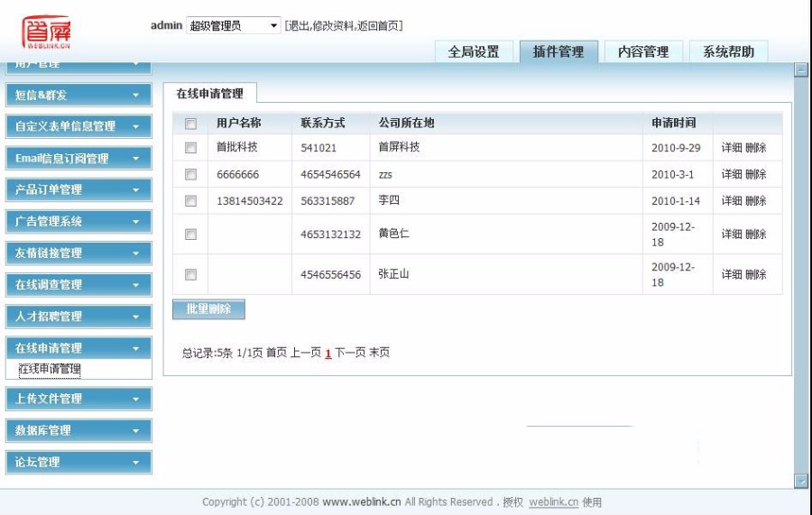Expand 广告管理系统 section

[78, 222]
